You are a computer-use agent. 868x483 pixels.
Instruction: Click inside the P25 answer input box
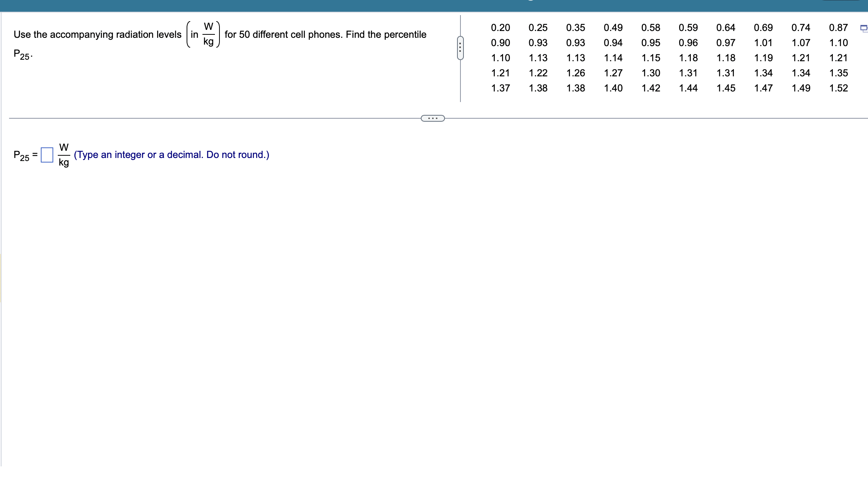46,155
